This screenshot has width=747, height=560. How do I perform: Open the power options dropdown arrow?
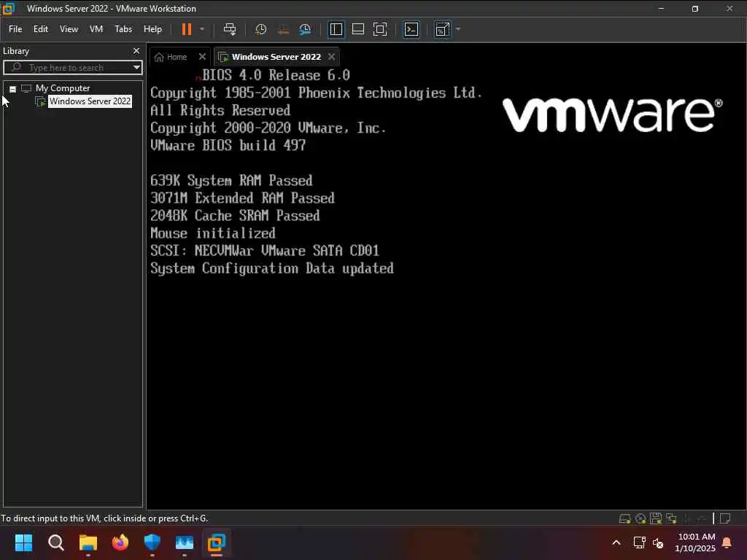click(x=202, y=29)
